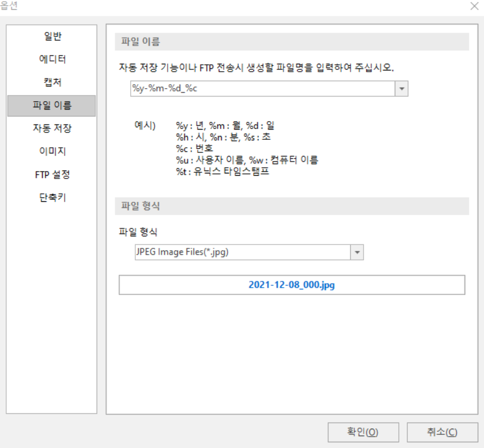The width and height of the screenshot is (484, 448).
Task: Select the 파일 이름 category
Action: tap(52, 106)
